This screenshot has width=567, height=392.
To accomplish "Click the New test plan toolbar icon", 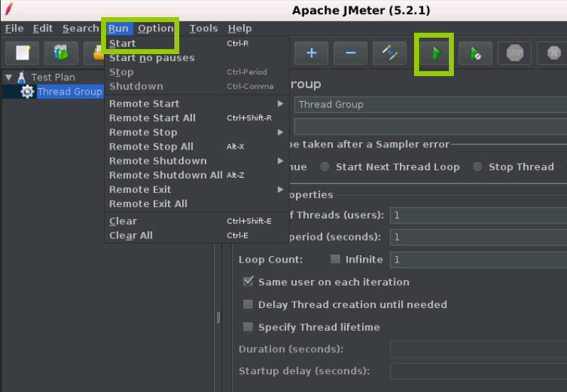I will pos(23,53).
